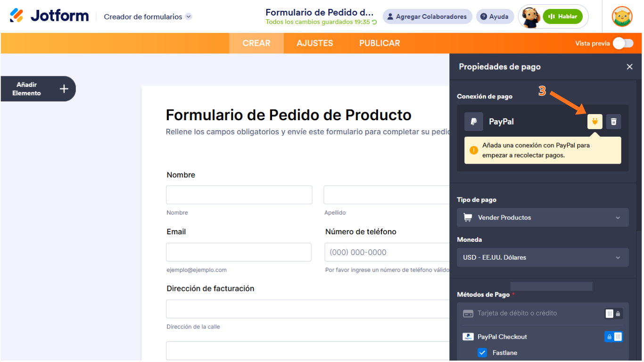Click the Apellido last name input

tap(387, 195)
